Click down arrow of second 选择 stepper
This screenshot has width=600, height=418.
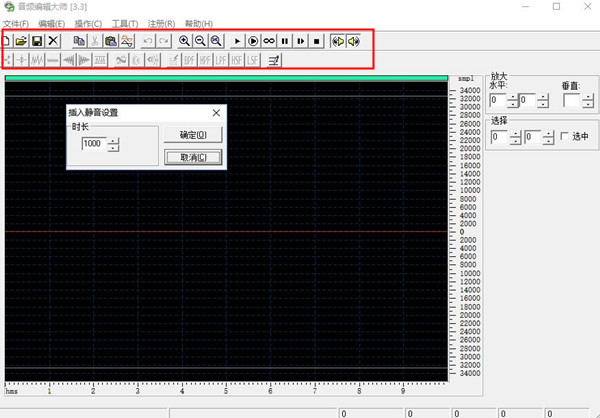click(x=548, y=140)
